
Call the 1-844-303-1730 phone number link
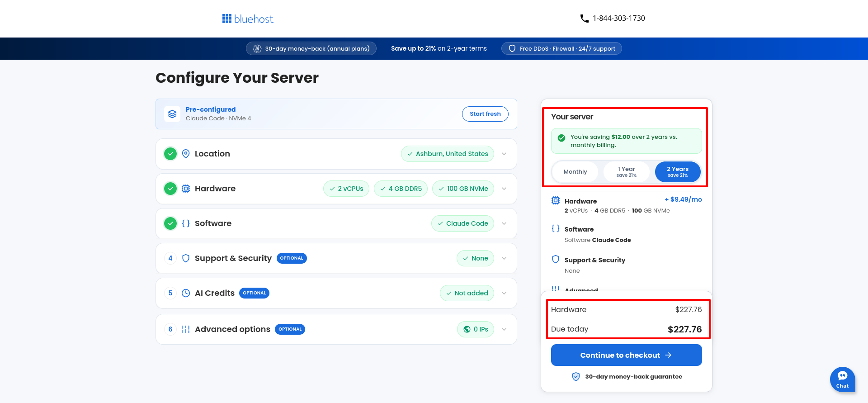[x=619, y=19]
